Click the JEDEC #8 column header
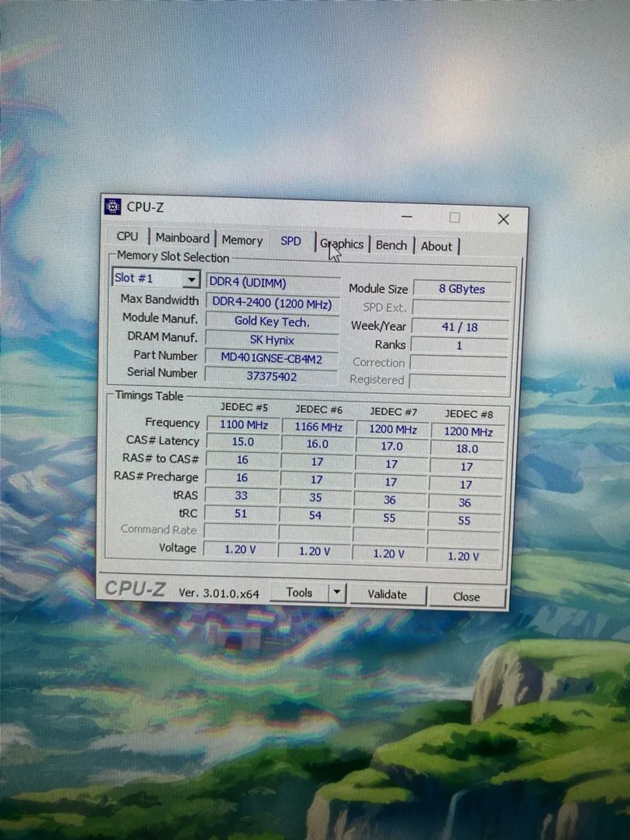 click(469, 414)
